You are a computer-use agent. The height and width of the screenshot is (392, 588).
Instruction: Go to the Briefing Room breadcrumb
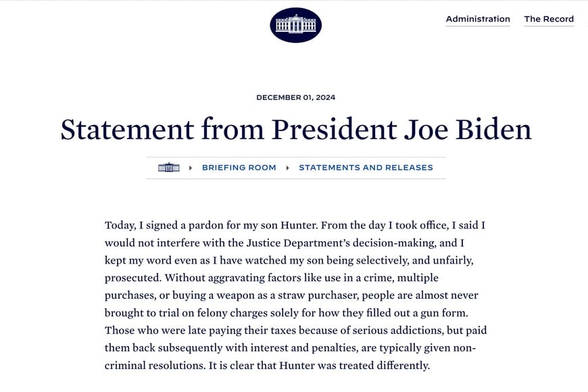[x=239, y=168]
